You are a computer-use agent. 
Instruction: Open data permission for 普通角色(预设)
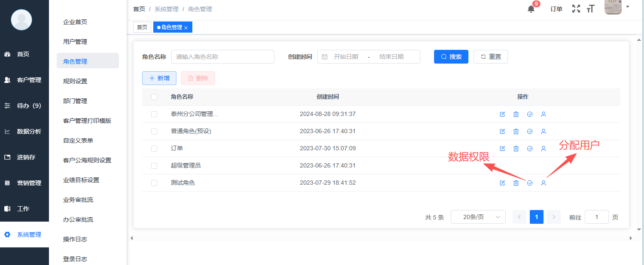(530, 131)
